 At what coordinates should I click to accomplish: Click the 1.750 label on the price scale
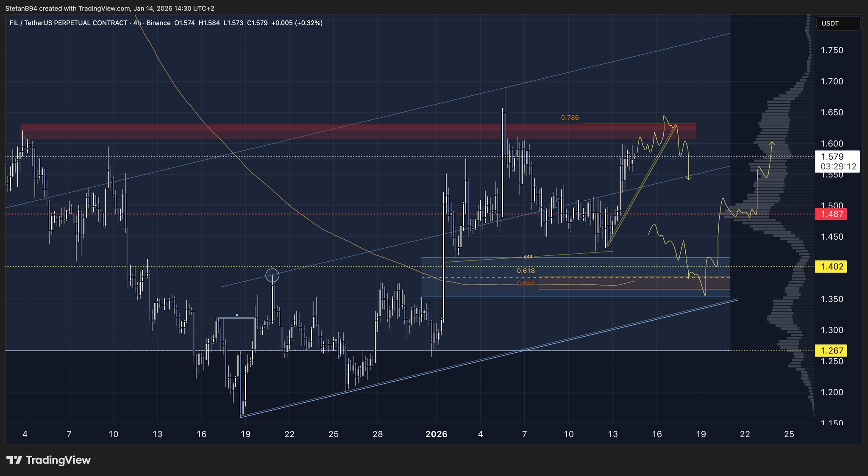(x=832, y=50)
